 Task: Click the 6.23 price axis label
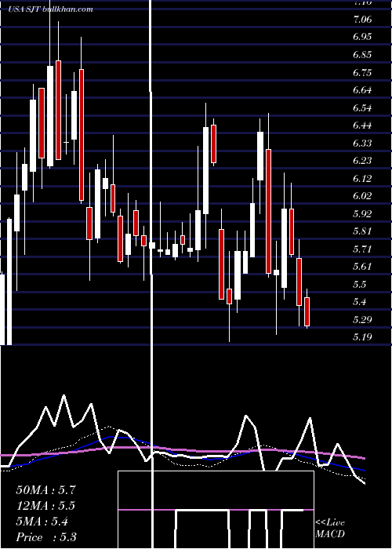pyautogui.click(x=362, y=160)
